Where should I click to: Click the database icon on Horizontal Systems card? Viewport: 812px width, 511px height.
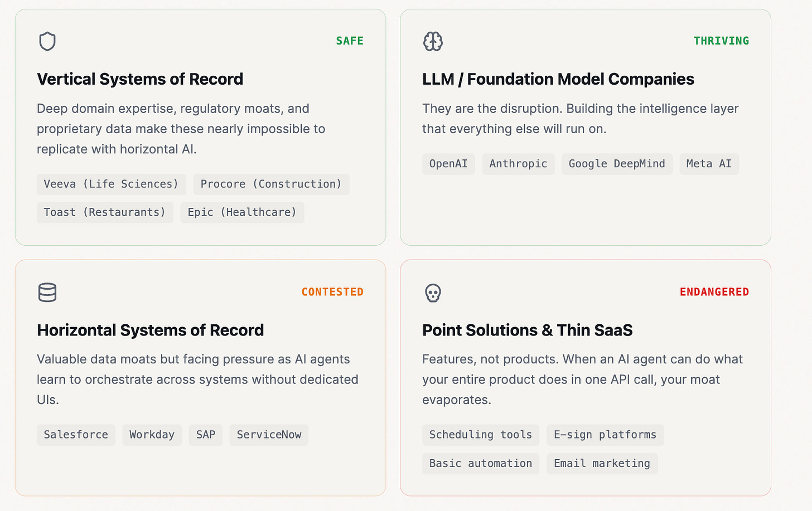click(x=47, y=293)
